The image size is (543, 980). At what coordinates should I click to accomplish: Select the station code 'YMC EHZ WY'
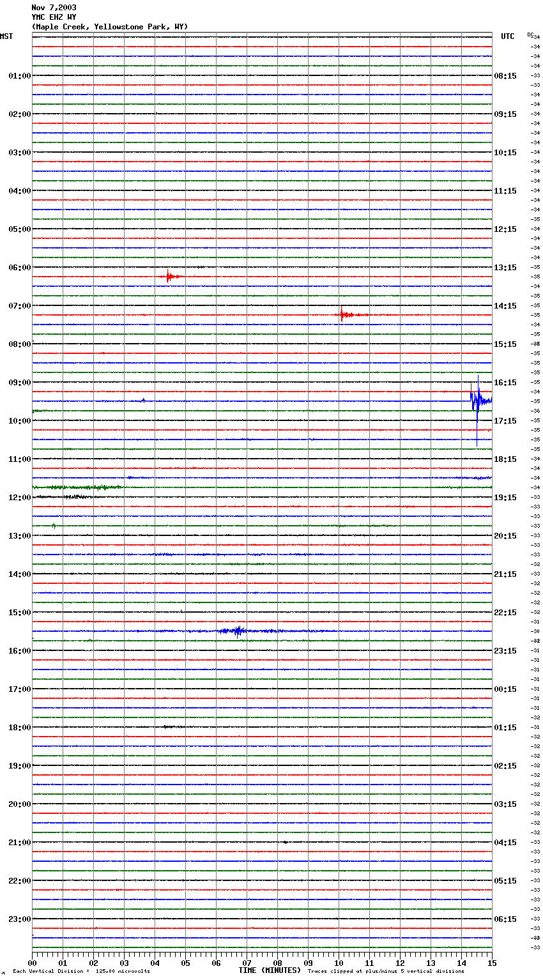pos(54,17)
